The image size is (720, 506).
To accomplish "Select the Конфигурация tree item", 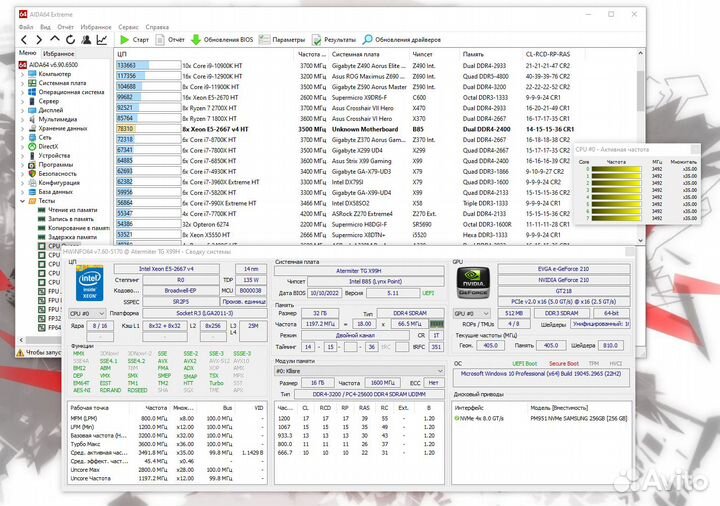I will [x=59, y=183].
